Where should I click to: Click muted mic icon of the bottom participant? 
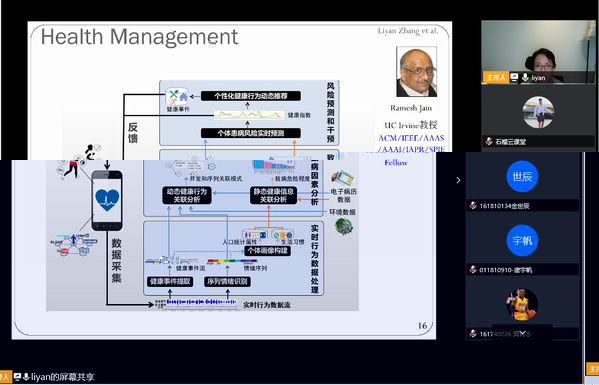pos(473,334)
